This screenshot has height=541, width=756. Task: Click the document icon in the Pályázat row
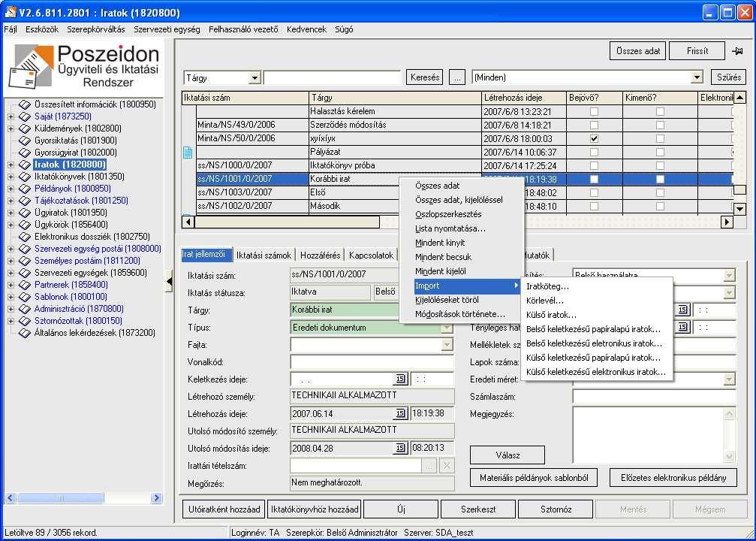click(188, 153)
